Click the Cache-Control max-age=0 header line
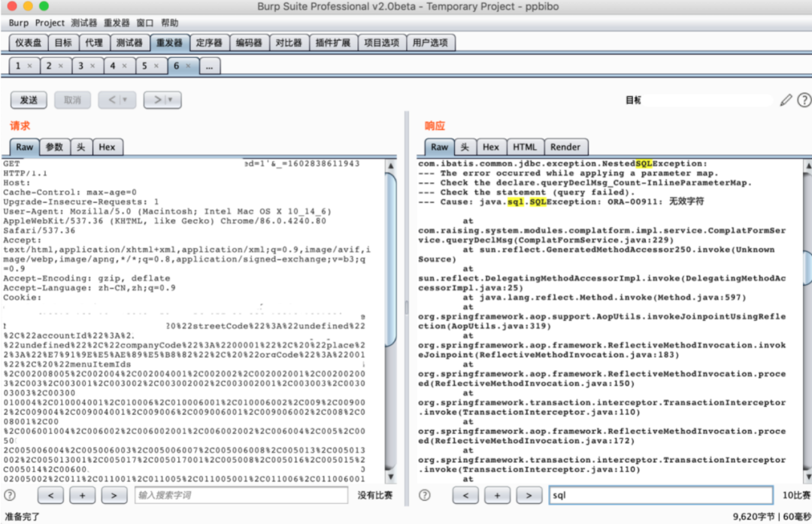Viewport: 812px width, 524px height. 70,192
